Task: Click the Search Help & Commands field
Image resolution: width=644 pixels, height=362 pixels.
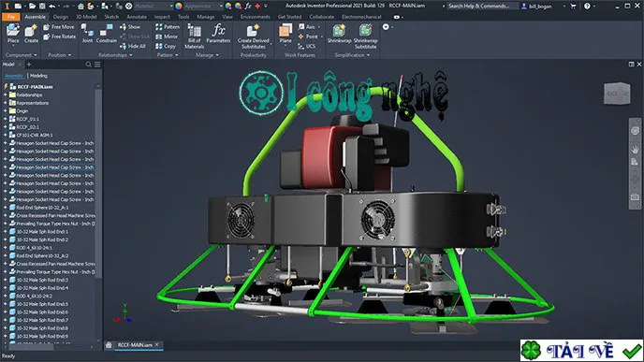Action: coord(482,7)
